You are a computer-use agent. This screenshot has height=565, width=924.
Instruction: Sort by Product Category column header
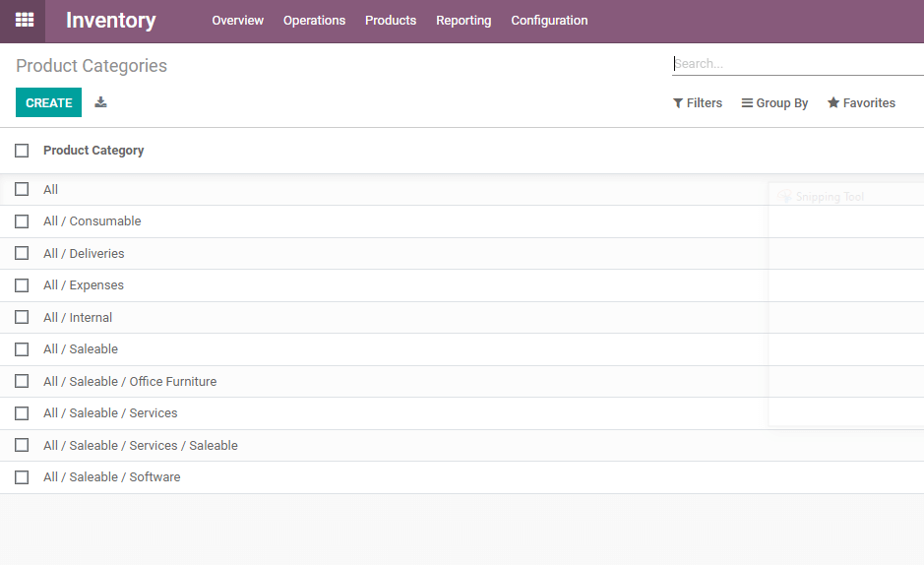[93, 151]
